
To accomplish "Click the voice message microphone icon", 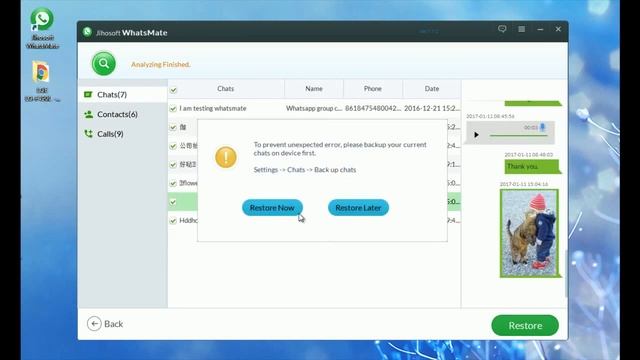I will pyautogui.click(x=542, y=127).
